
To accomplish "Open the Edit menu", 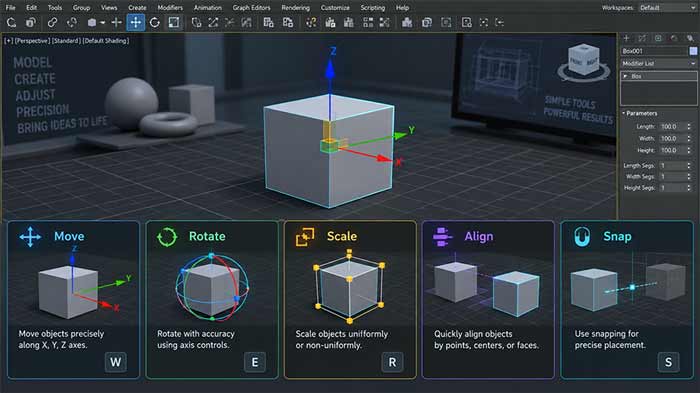I will point(31,8).
